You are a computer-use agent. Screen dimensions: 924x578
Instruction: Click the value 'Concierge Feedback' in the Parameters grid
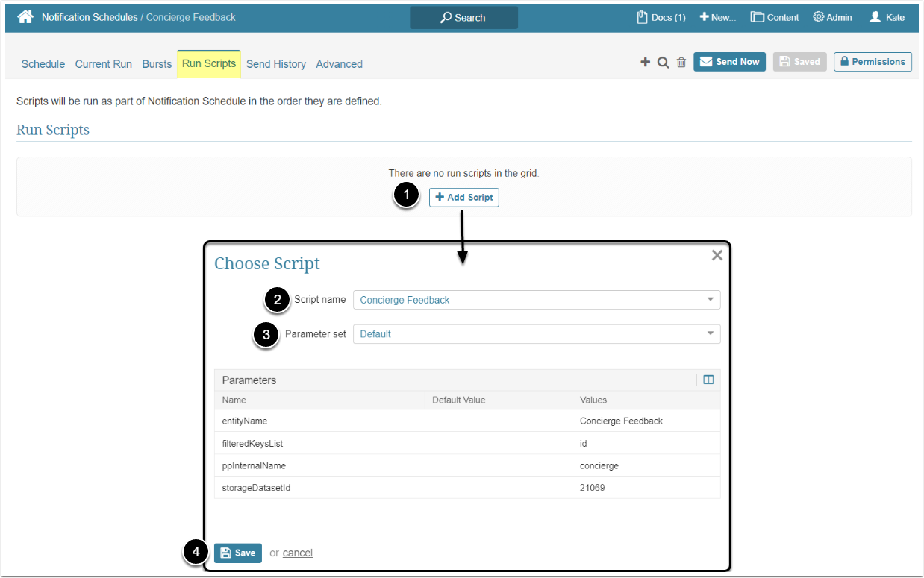(x=621, y=421)
